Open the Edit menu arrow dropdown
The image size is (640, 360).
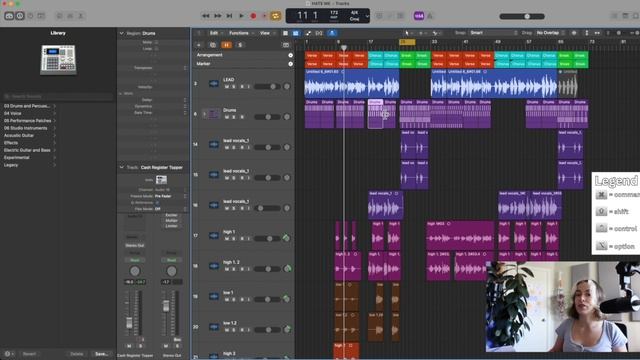point(222,33)
